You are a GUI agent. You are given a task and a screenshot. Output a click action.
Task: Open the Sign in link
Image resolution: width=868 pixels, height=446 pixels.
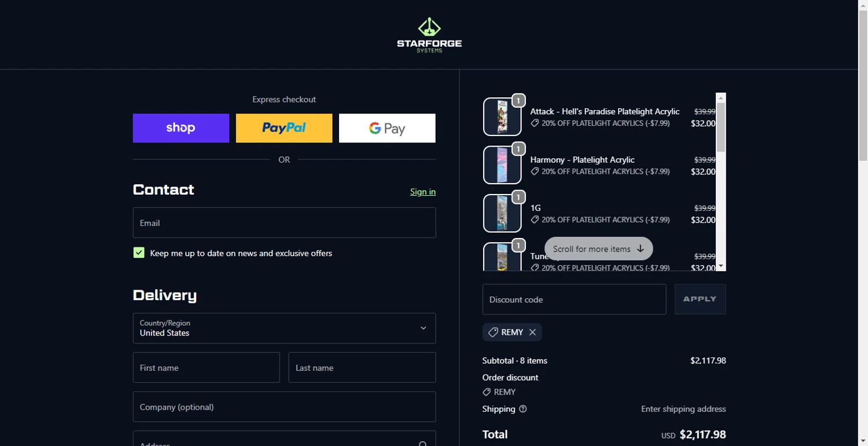(x=423, y=192)
